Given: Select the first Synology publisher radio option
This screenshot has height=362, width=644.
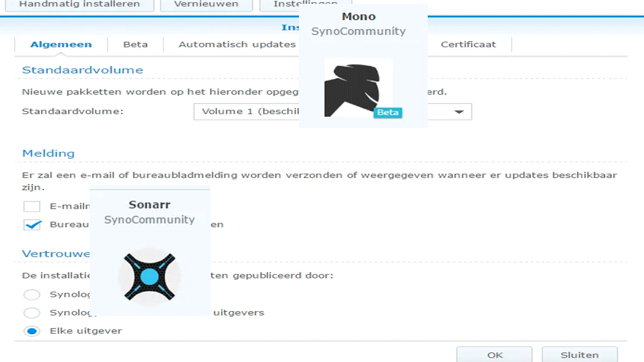Looking at the screenshot, I should (x=32, y=294).
